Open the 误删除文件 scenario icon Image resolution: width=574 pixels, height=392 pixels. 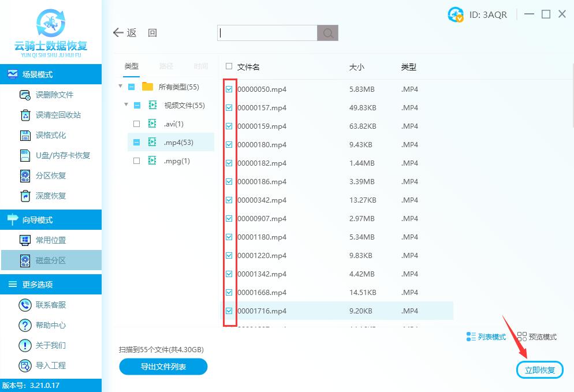click(25, 95)
